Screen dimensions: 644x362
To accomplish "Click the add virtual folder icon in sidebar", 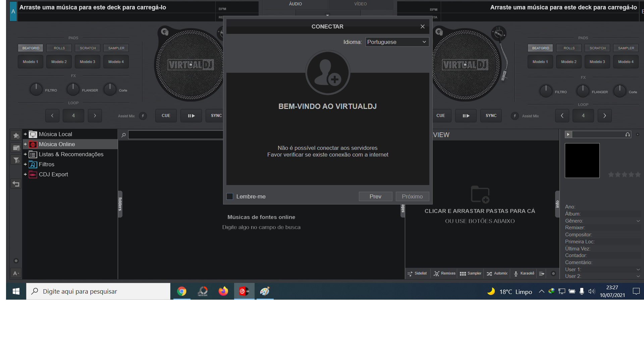I will pyautogui.click(x=16, y=148).
